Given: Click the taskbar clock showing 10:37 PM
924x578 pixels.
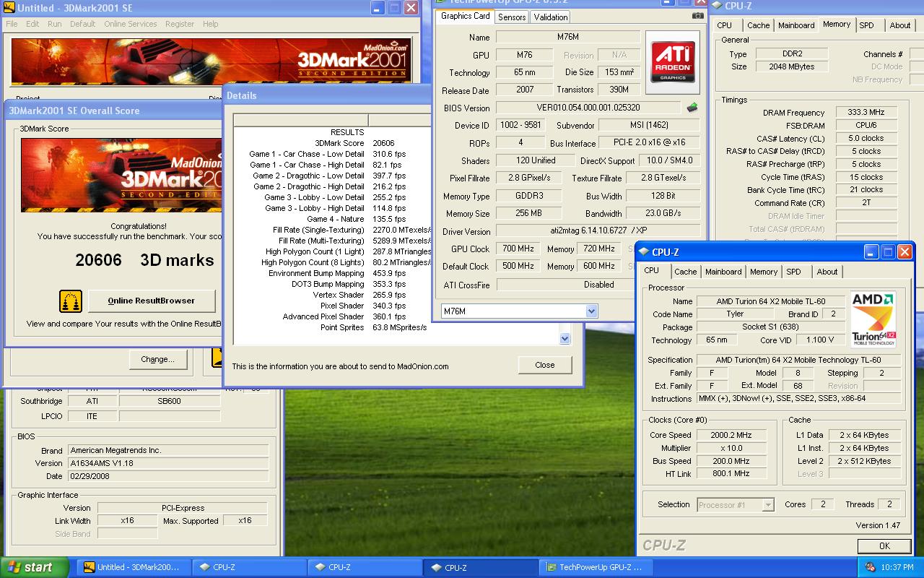Looking at the screenshot, I should [x=897, y=567].
